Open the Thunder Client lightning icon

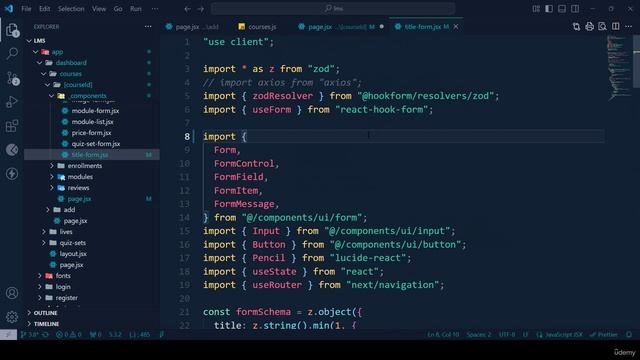12,174
